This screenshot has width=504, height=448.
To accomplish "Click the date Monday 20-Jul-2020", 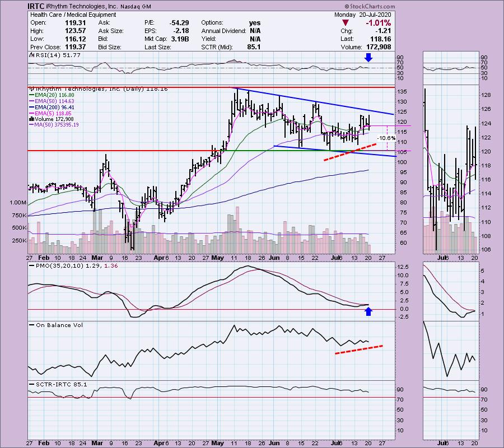I will (x=362, y=15).
